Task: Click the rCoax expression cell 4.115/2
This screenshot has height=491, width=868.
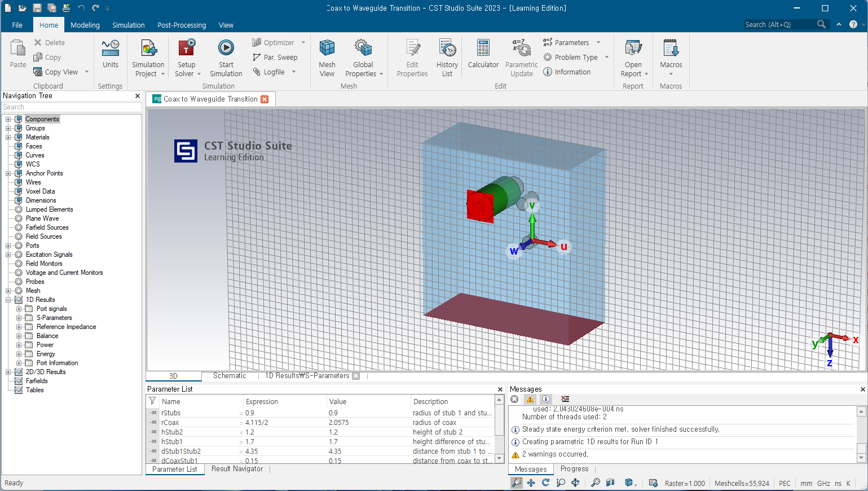Action: [285, 423]
